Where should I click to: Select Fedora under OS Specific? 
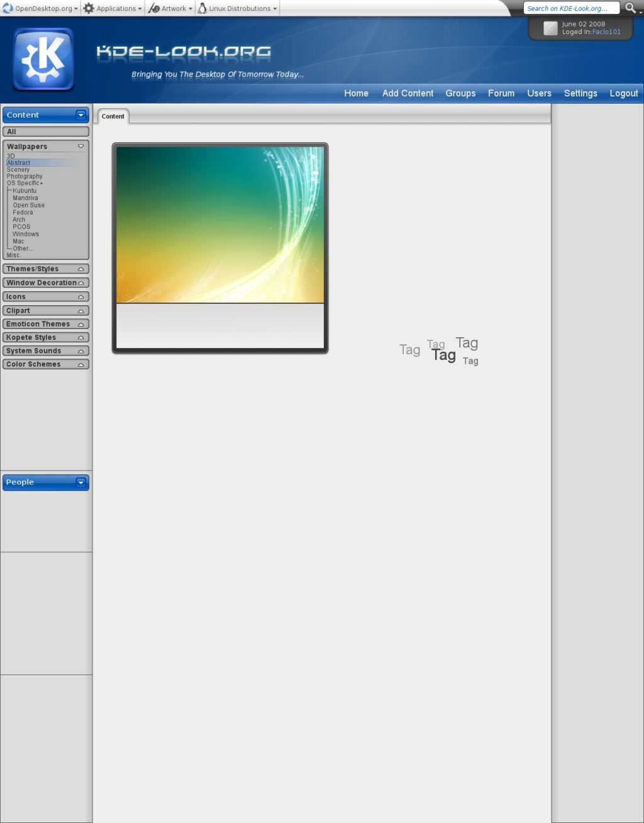[x=23, y=212]
